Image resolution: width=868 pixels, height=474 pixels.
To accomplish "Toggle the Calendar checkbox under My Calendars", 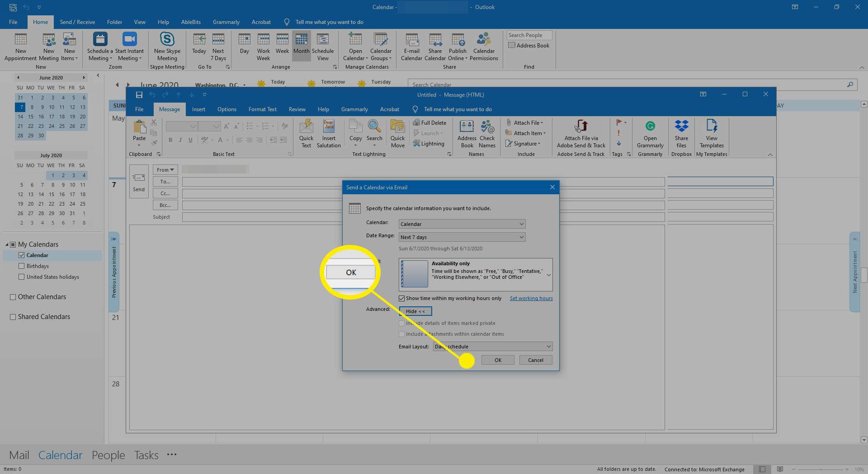I will pyautogui.click(x=21, y=255).
